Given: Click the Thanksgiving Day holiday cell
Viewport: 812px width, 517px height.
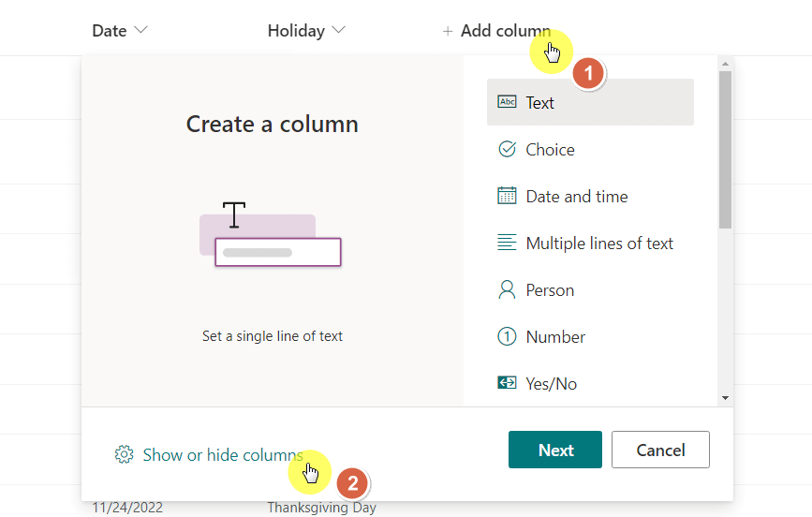Looking at the screenshot, I should 321,508.
